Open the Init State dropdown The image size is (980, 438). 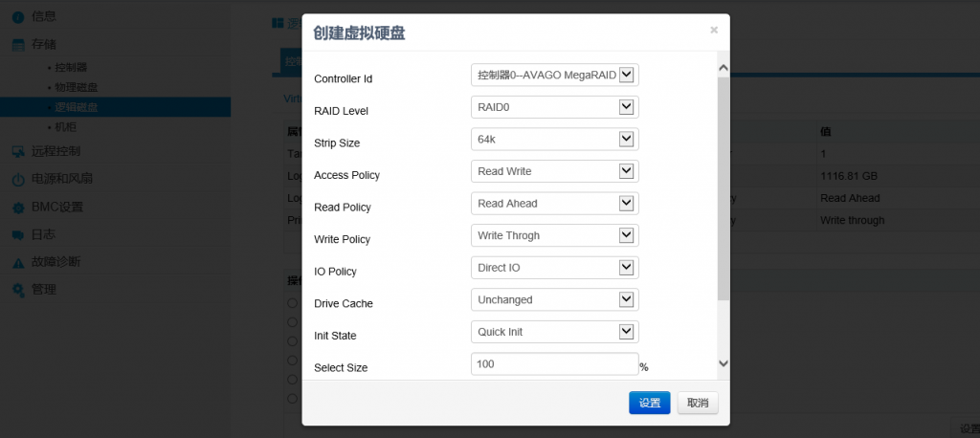pos(554,332)
